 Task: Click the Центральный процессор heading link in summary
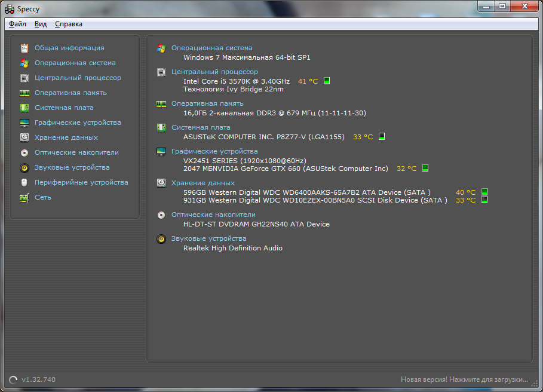point(214,72)
